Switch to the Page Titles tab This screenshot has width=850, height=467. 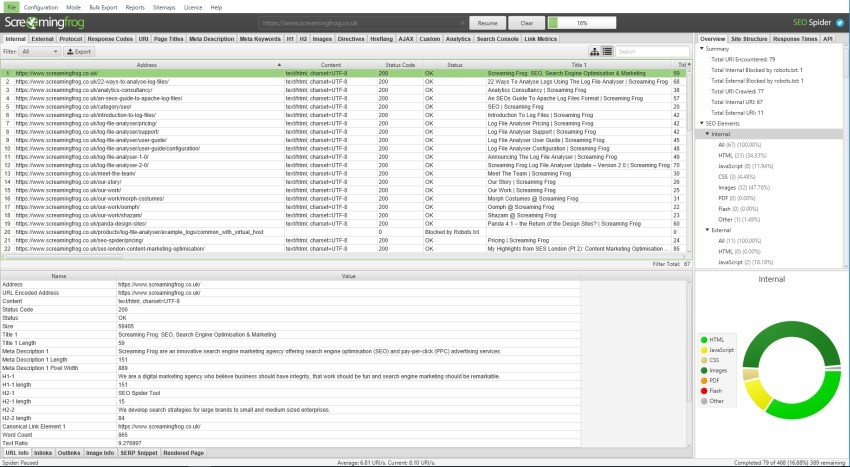[169, 39]
